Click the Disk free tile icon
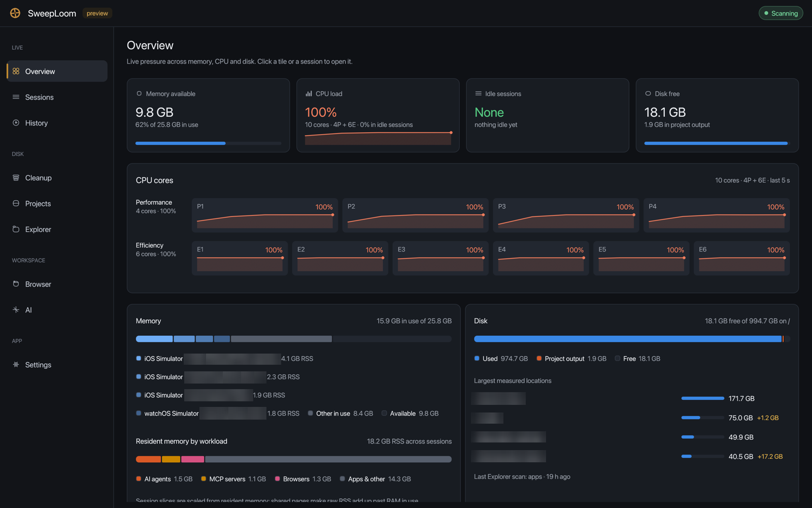This screenshot has height=508, width=812. 648,93
